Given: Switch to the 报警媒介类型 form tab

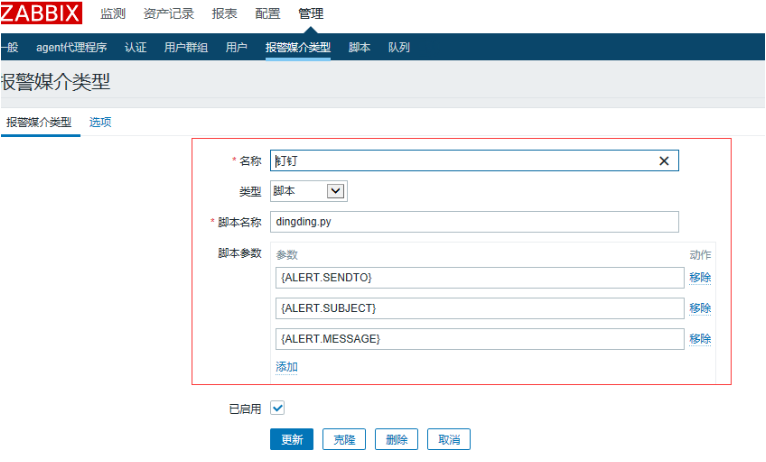Looking at the screenshot, I should [39, 122].
